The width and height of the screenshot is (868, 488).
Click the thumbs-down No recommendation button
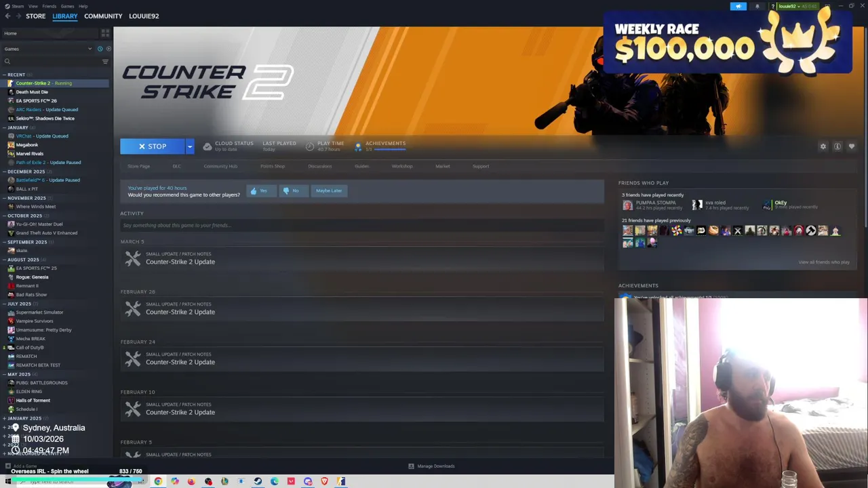pyautogui.click(x=292, y=191)
